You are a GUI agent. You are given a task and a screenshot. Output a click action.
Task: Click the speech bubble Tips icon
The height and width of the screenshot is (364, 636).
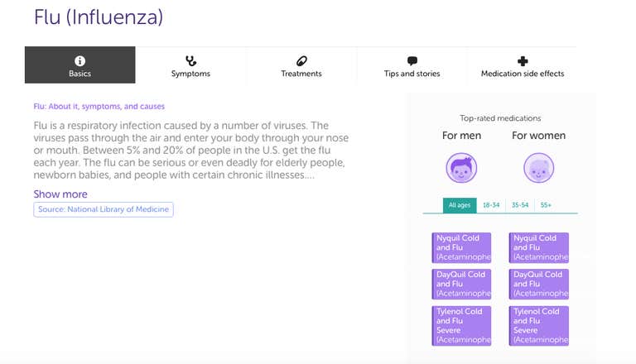412,60
